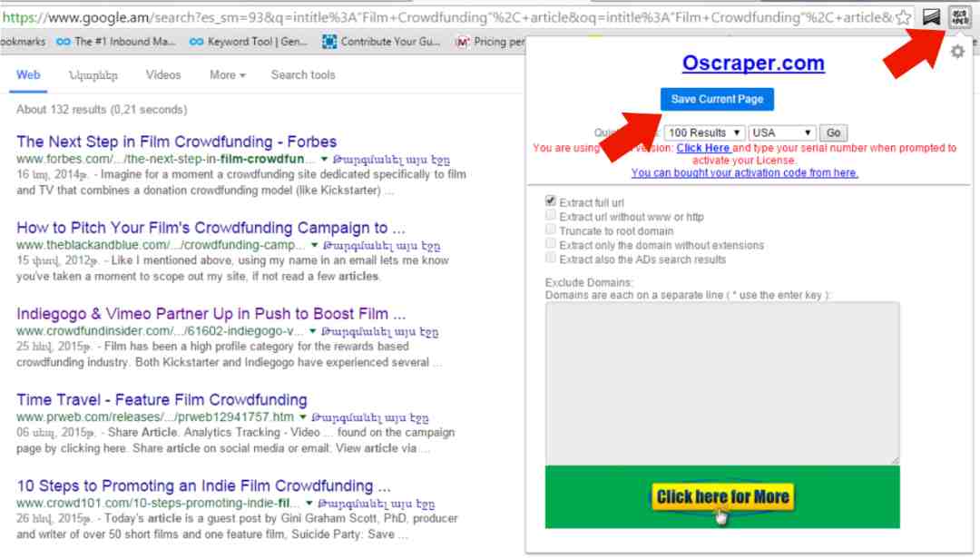
Task: Click 'About 132 results (0,21 seconds)' text
Action: 102,110
